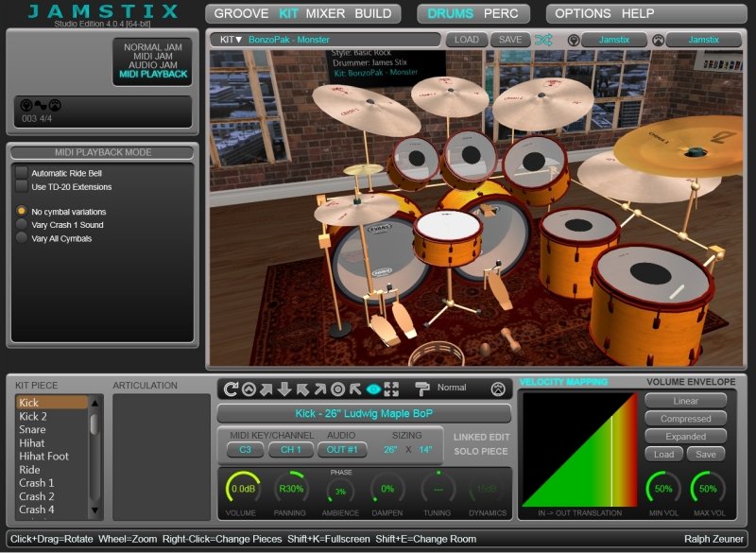Open the BUILD tab
Image resolution: width=756 pixels, height=553 pixels.
click(373, 13)
